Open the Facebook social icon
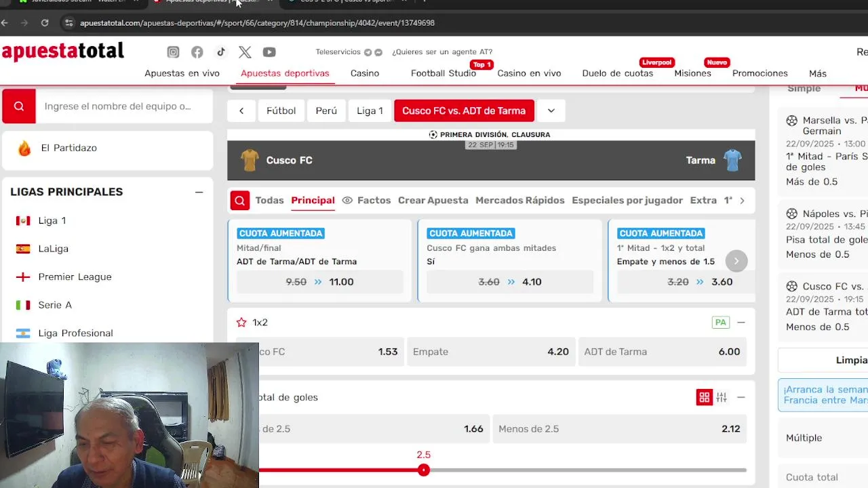Screen dimensions: 868x488 [197, 52]
